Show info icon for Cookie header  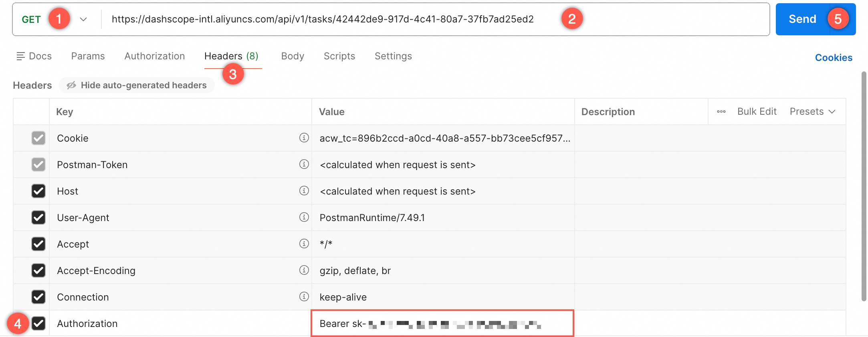[x=304, y=138]
